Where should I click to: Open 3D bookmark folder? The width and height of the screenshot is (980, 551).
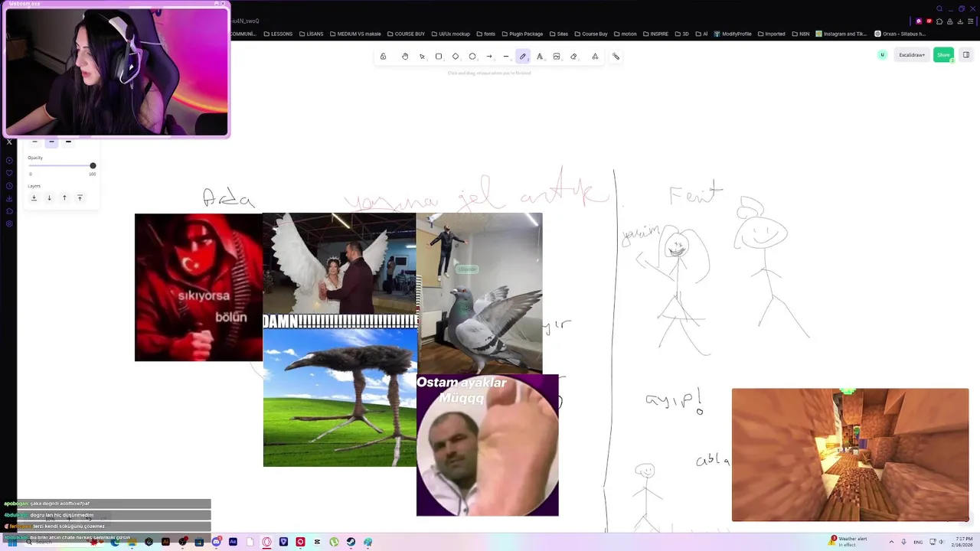point(682,34)
